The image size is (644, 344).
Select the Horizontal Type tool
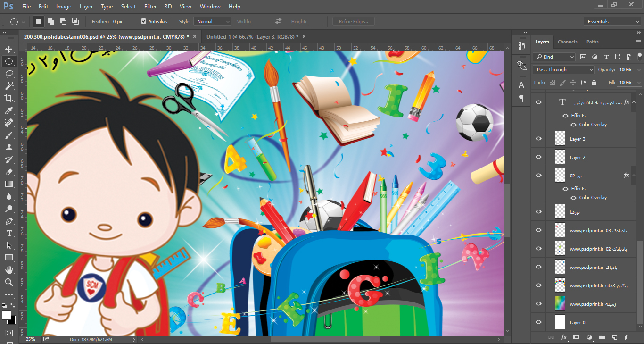click(8, 233)
